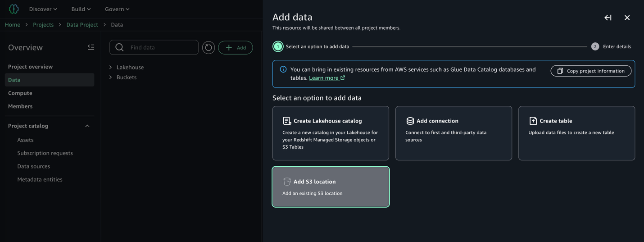Image resolution: width=644 pixels, height=242 pixels.
Task: Click the Copy project information button
Action: click(591, 71)
